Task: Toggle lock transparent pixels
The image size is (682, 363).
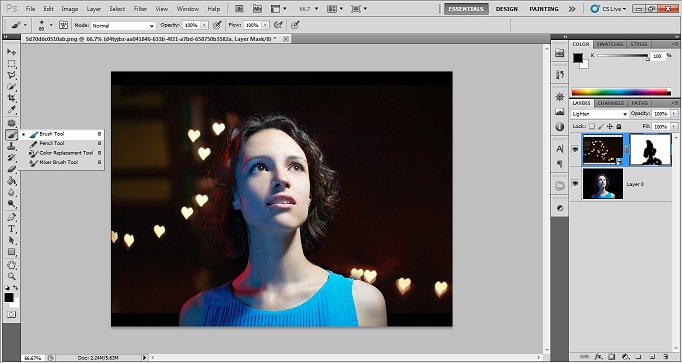Action: 592,126
